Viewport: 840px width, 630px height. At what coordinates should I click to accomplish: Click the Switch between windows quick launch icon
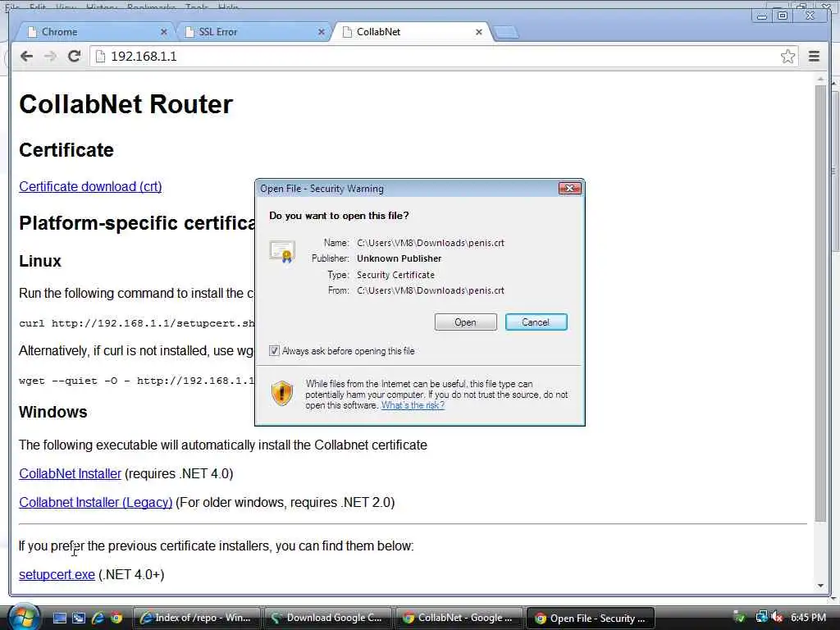coord(79,618)
